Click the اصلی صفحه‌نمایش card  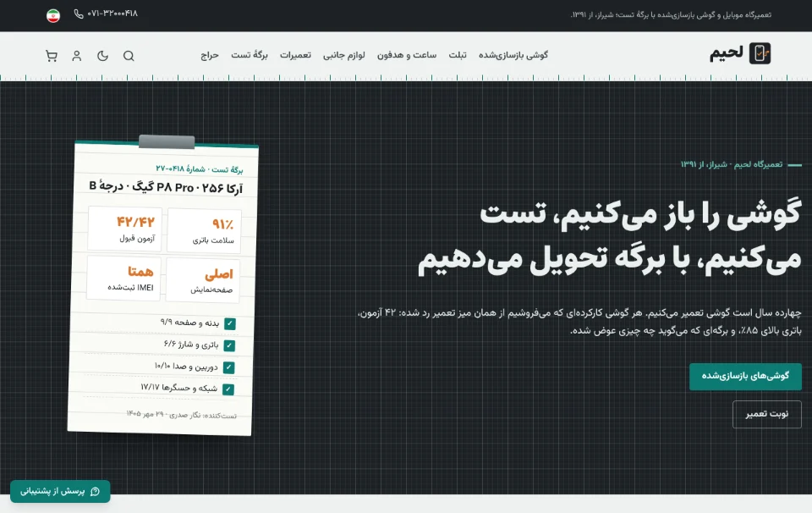click(x=203, y=280)
